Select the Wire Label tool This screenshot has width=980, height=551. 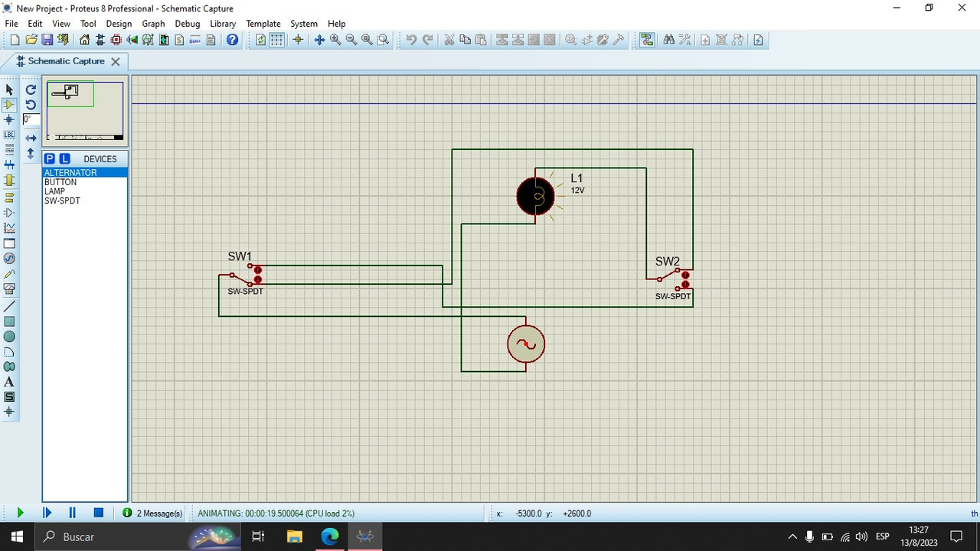pyautogui.click(x=9, y=135)
